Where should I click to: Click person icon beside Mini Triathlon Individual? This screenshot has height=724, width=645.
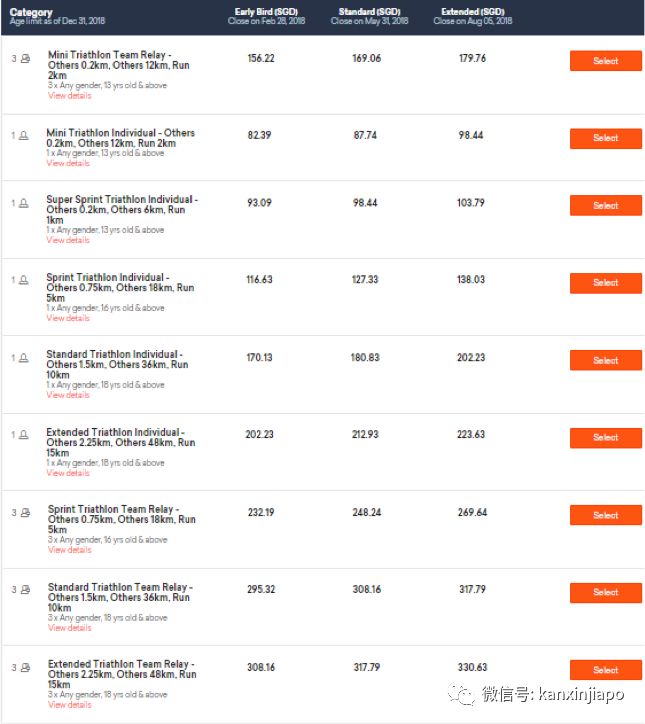point(24,135)
